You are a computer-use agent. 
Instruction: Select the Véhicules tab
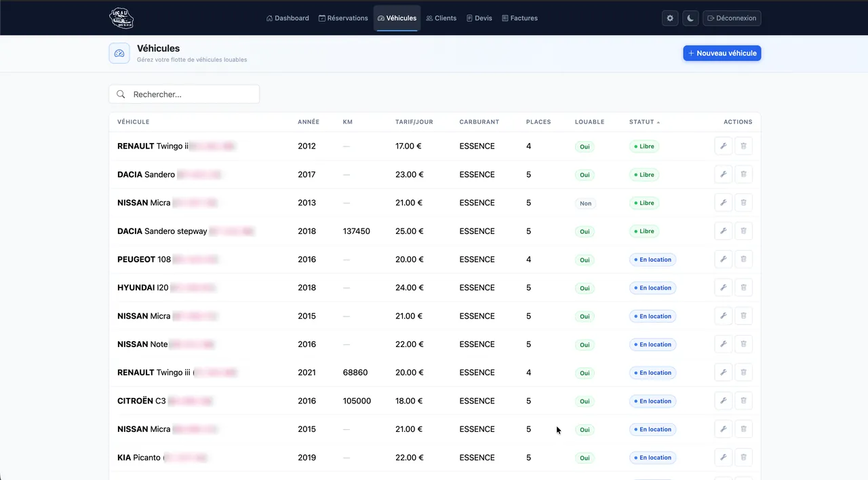coord(397,18)
